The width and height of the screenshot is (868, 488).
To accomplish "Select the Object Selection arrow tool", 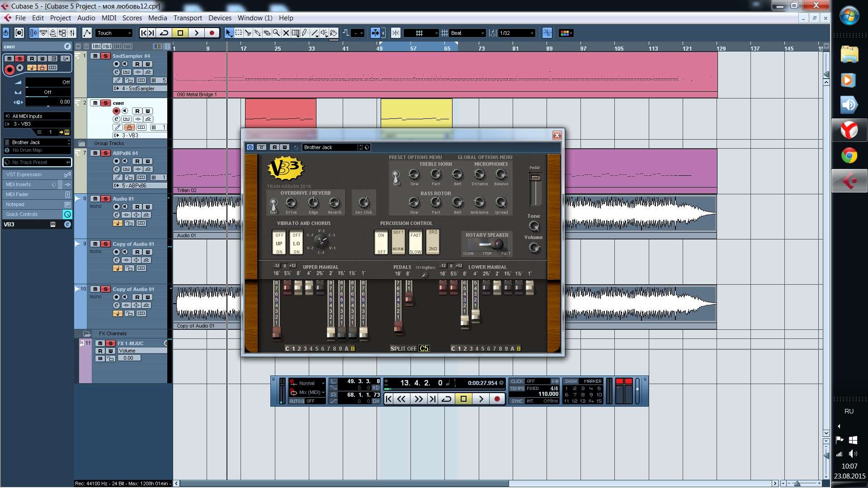I will [x=229, y=33].
